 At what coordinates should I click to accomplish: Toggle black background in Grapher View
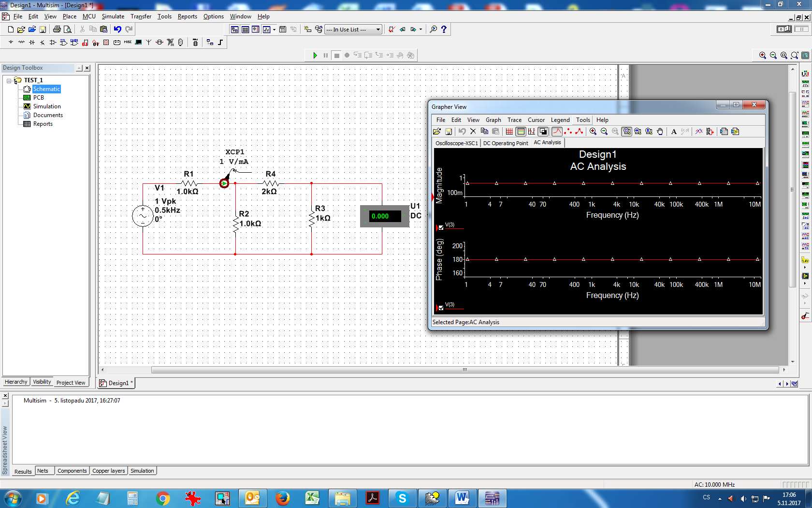543,132
